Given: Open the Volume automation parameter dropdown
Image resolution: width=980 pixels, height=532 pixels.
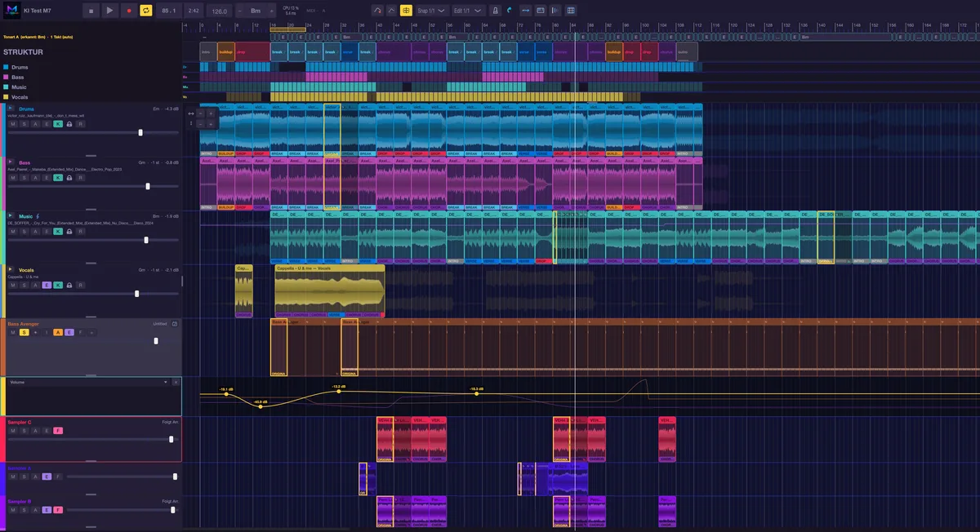Looking at the screenshot, I should point(88,381).
